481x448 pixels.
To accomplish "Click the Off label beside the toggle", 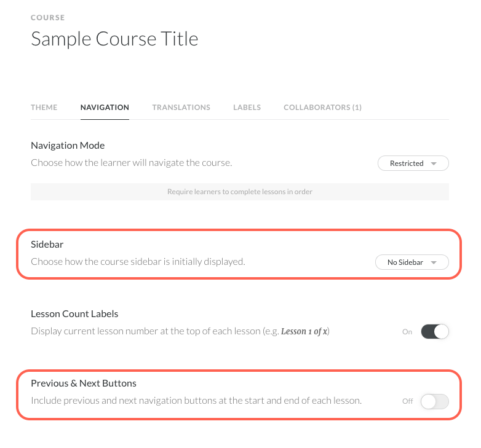I will coord(407,401).
